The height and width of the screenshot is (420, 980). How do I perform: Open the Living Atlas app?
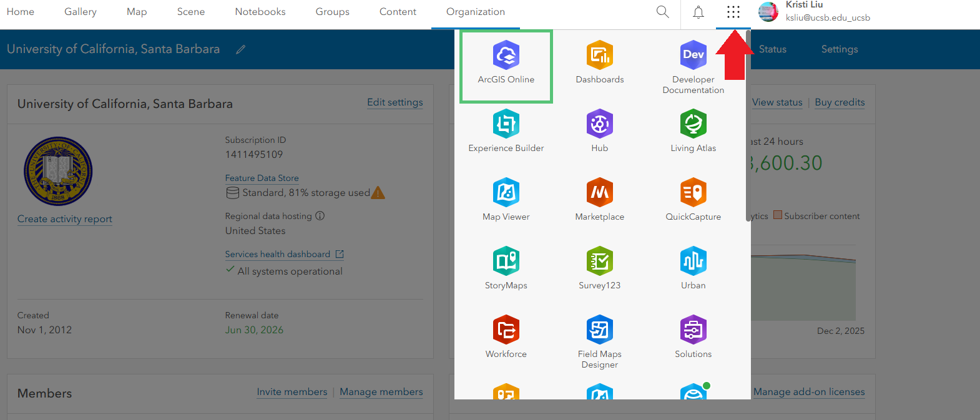tap(693, 132)
